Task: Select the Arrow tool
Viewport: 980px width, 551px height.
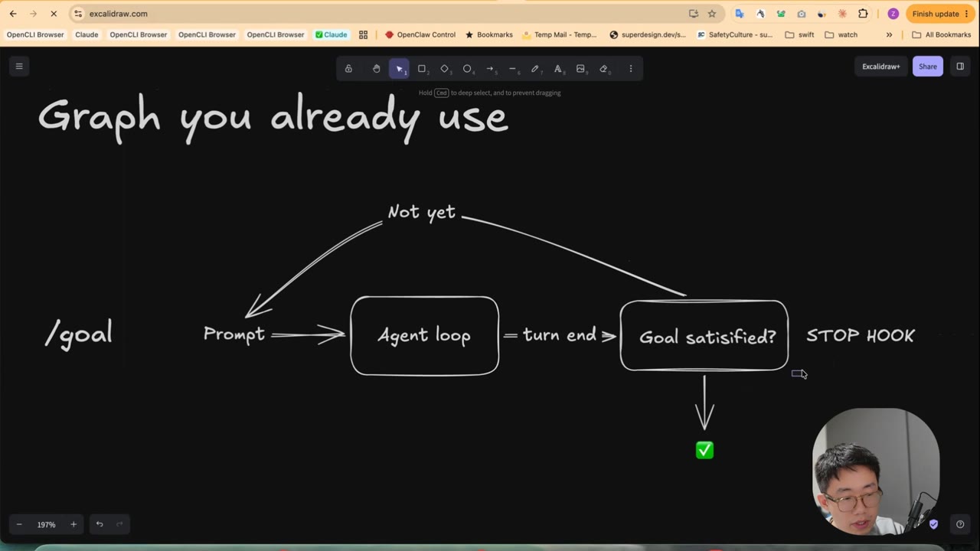Action: tap(490, 68)
